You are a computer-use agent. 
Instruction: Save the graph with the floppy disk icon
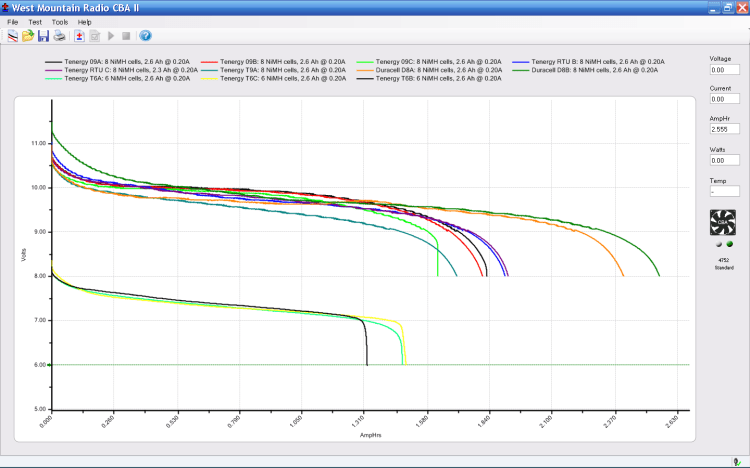pyautogui.click(x=43, y=36)
